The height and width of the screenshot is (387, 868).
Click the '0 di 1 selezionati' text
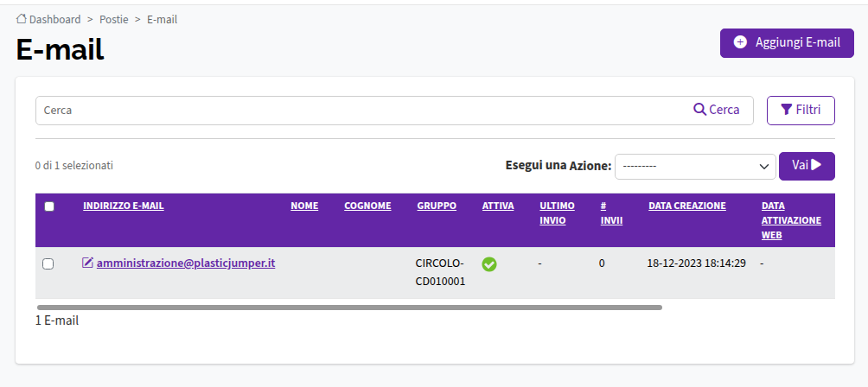pos(74,165)
